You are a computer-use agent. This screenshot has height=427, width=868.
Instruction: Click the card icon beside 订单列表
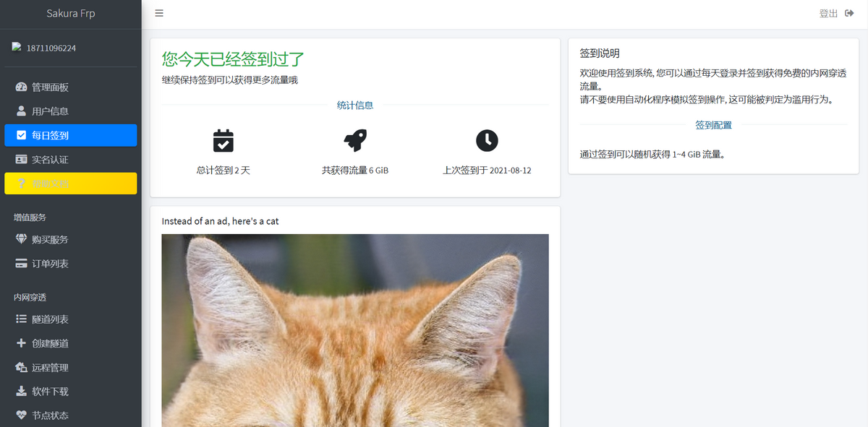pyautogui.click(x=21, y=264)
